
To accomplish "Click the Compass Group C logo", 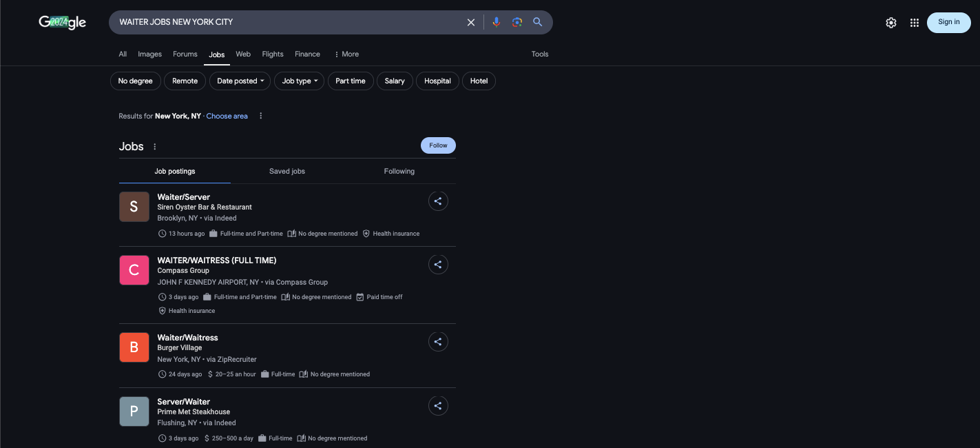I will [x=134, y=270].
